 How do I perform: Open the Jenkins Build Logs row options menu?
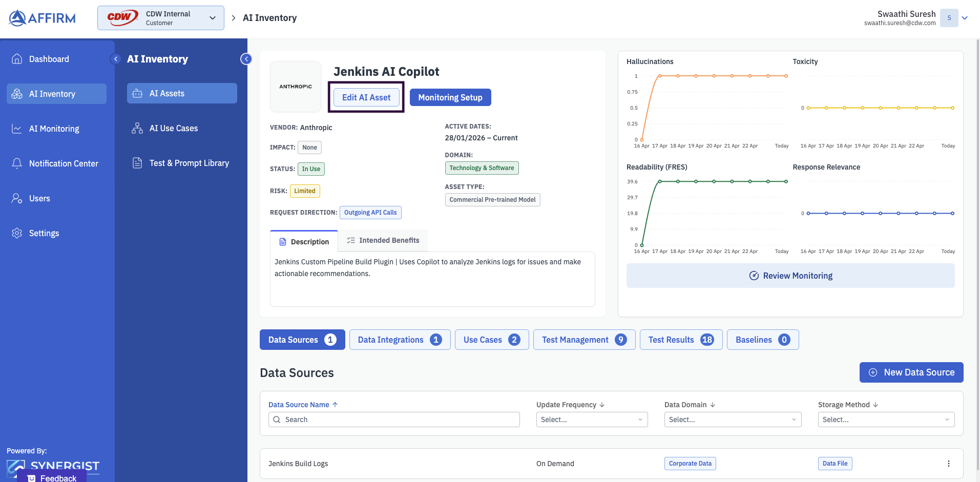pyautogui.click(x=948, y=464)
